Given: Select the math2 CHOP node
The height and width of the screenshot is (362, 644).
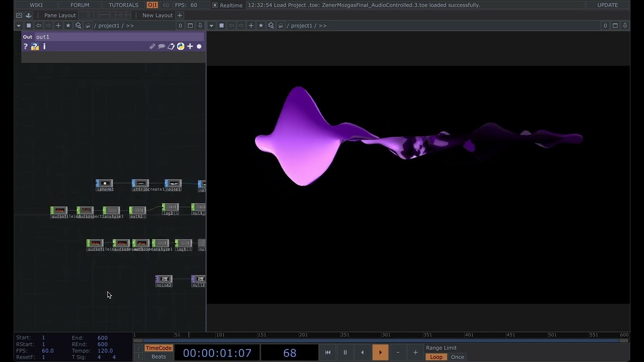Looking at the screenshot, I should (x=137, y=211).
